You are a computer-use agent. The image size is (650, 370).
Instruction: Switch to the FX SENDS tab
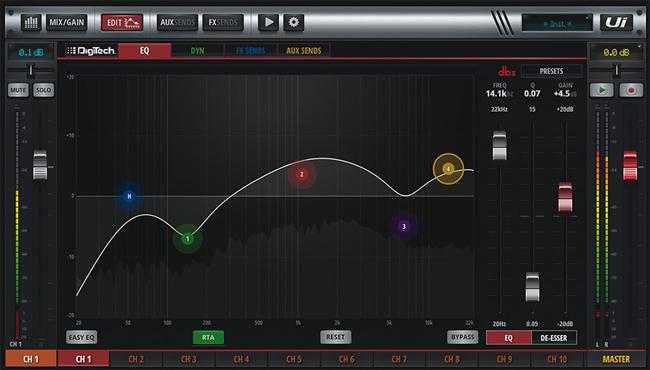coord(250,51)
